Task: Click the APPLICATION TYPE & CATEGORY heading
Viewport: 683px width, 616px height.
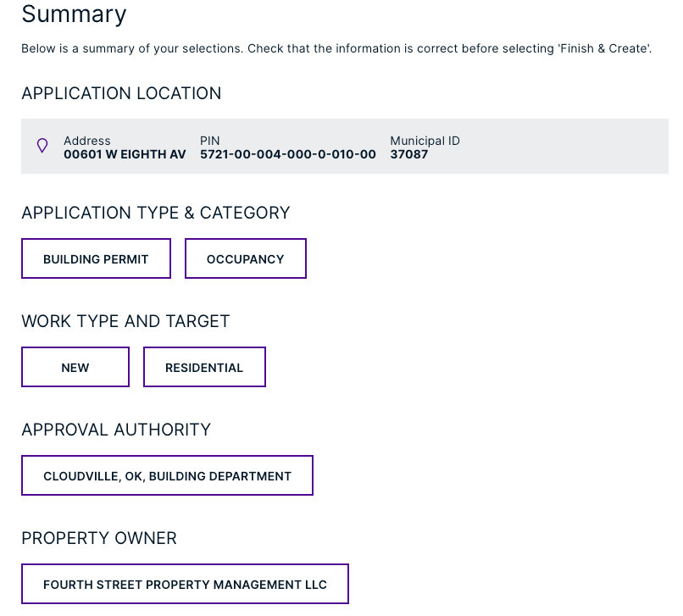Action: point(156,213)
